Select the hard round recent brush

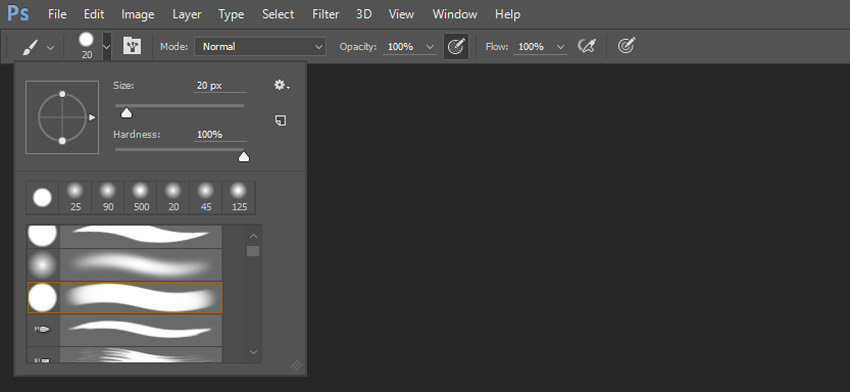tap(42, 197)
